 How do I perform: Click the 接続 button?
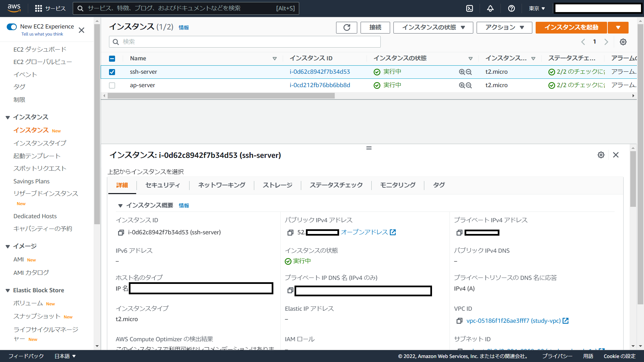(375, 27)
